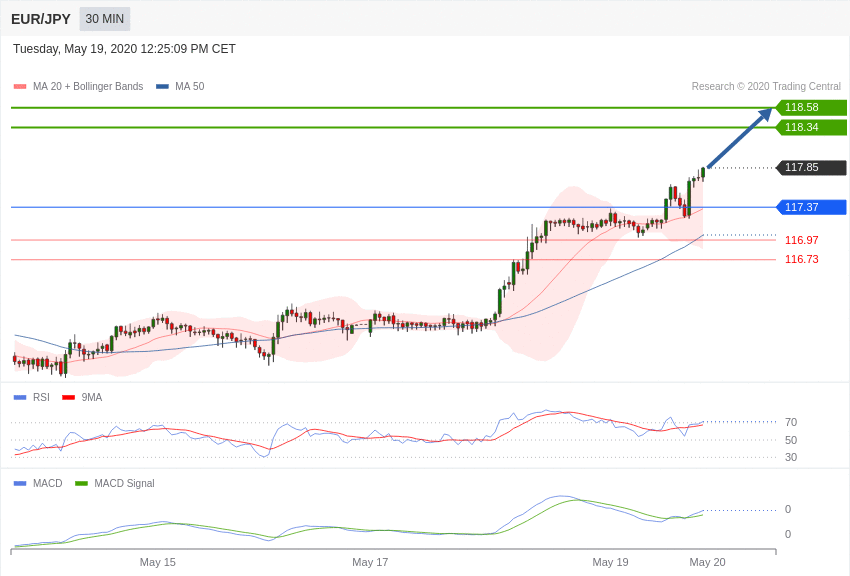Click the MACD Signal legend label
Viewport: 850px width, 576px height.
click(x=124, y=483)
